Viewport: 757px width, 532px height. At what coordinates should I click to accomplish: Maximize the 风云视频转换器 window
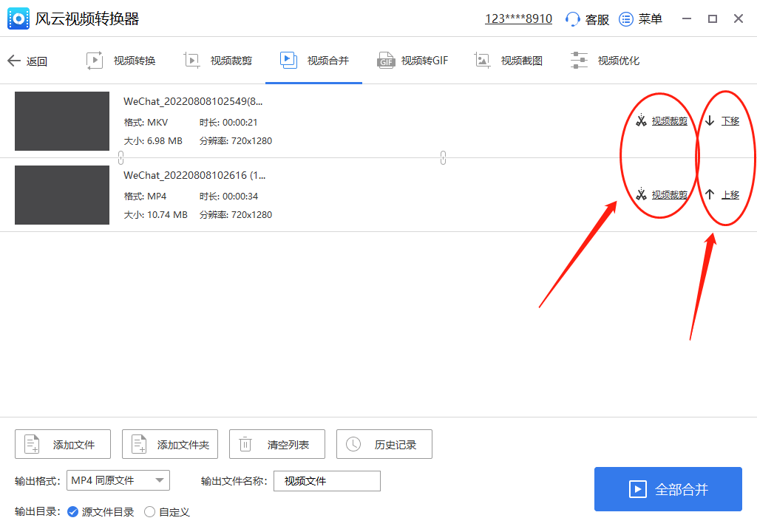[713, 18]
